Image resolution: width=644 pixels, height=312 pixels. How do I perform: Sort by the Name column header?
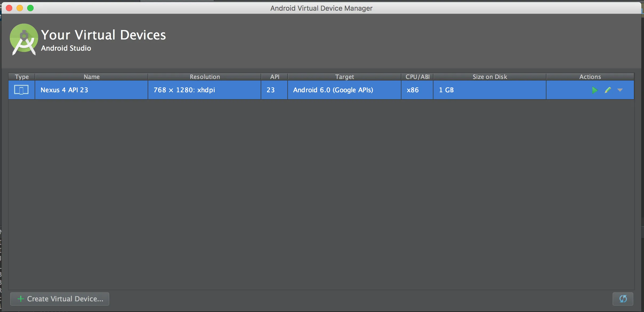(x=91, y=77)
